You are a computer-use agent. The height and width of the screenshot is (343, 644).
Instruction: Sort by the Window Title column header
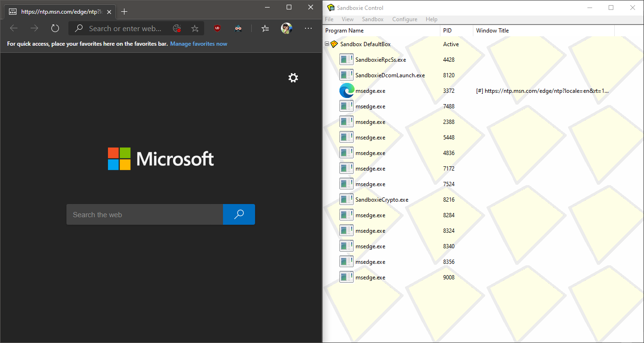[544, 31]
